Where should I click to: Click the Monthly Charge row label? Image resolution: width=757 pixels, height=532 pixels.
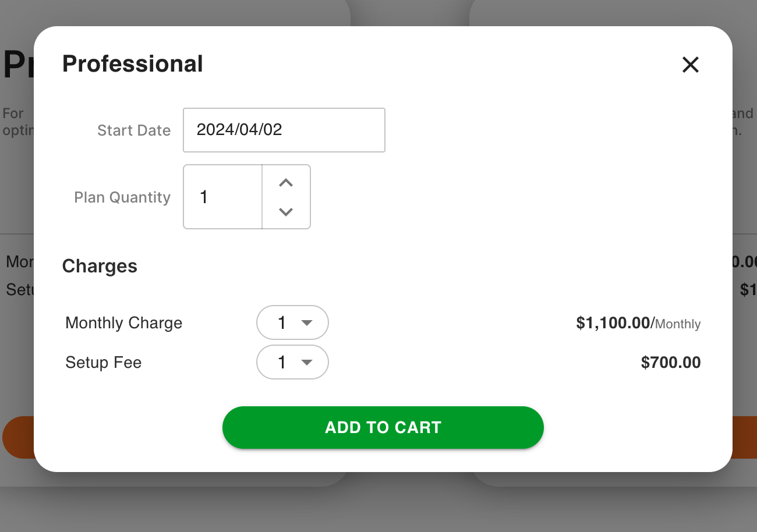coord(124,323)
